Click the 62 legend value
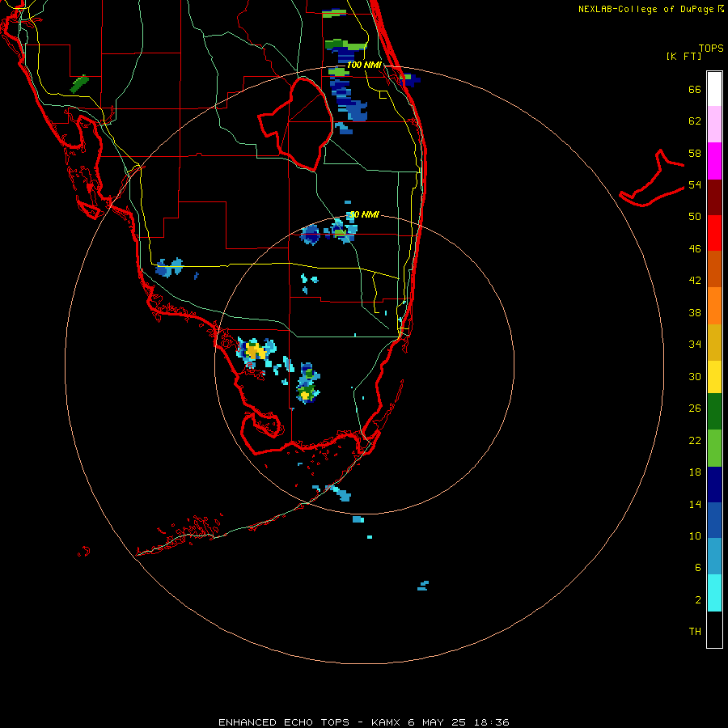The width and height of the screenshot is (728, 728). (x=695, y=121)
